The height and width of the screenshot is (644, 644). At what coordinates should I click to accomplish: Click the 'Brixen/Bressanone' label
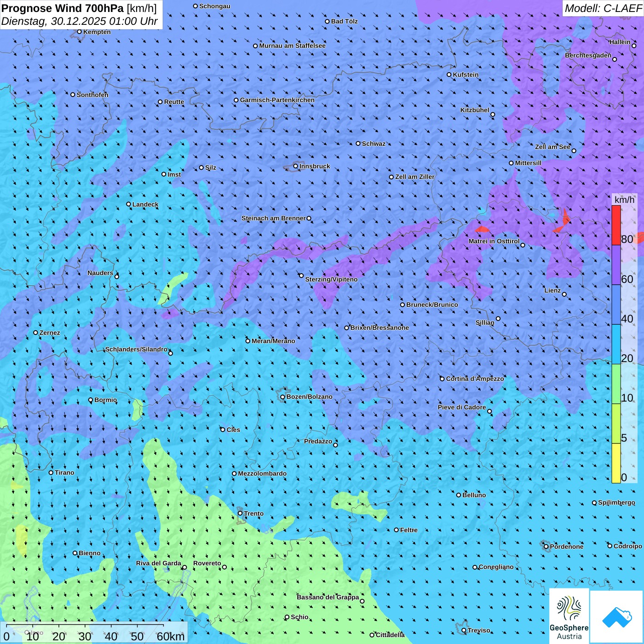coord(379,328)
